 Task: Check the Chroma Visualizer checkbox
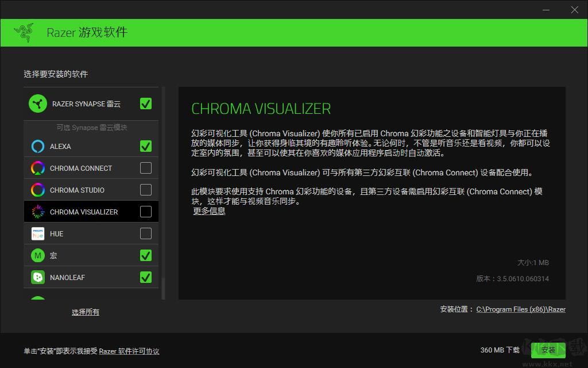(145, 212)
